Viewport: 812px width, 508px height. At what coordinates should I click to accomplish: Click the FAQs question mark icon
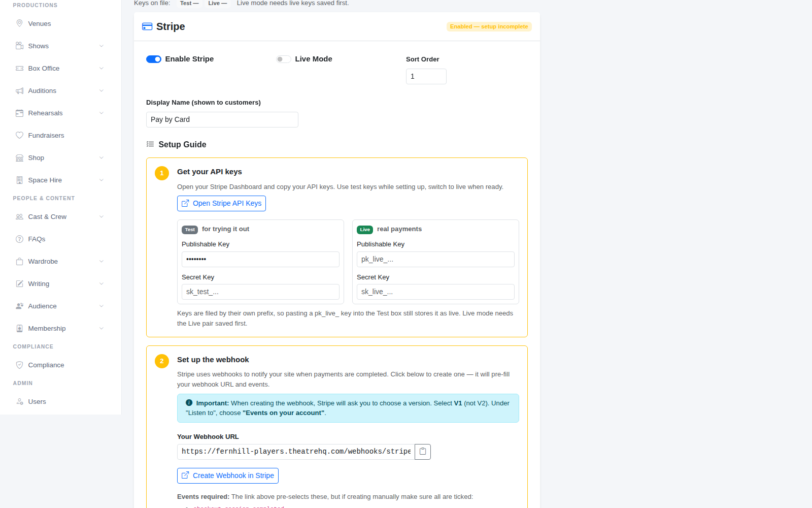pyautogui.click(x=19, y=239)
